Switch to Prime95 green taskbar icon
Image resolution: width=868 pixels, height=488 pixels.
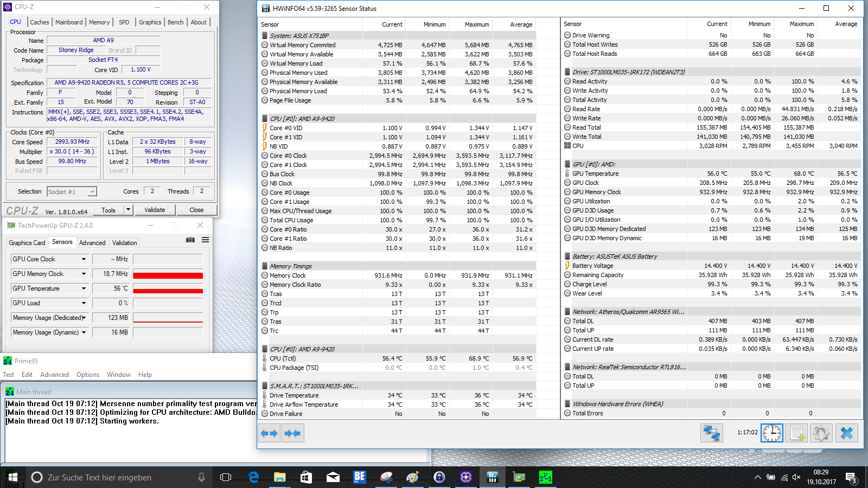tap(545, 477)
